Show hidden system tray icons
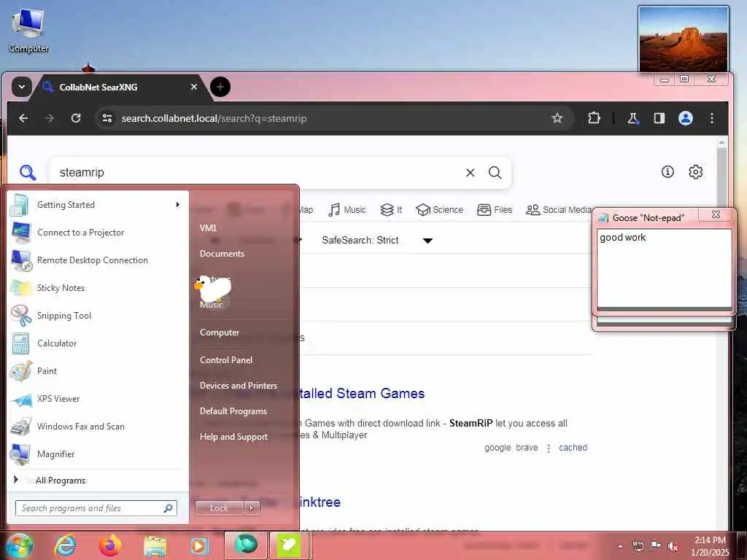 (x=620, y=546)
